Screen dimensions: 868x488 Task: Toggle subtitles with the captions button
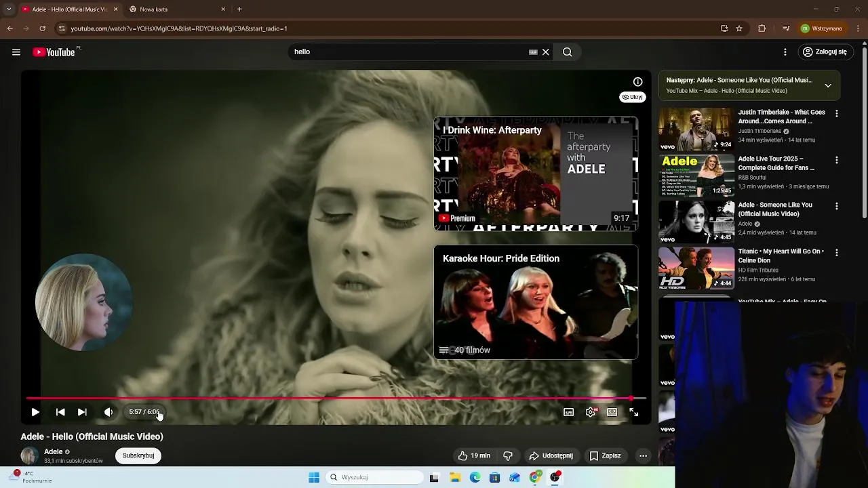coord(569,412)
